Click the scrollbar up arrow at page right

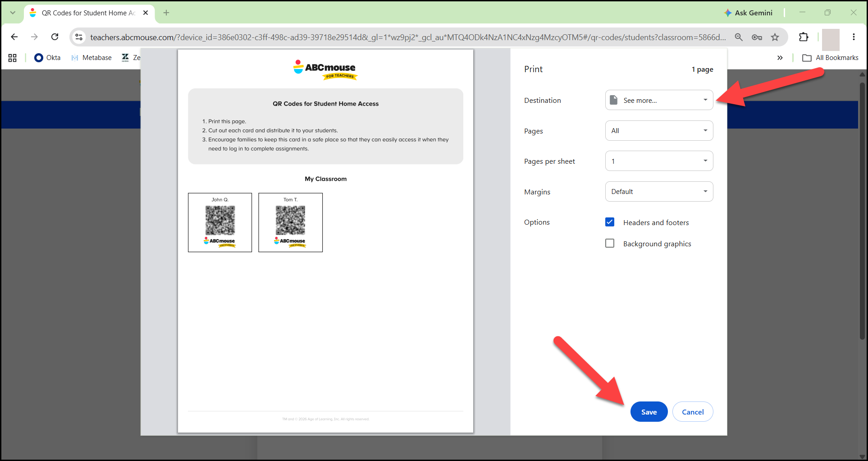pyautogui.click(x=862, y=74)
